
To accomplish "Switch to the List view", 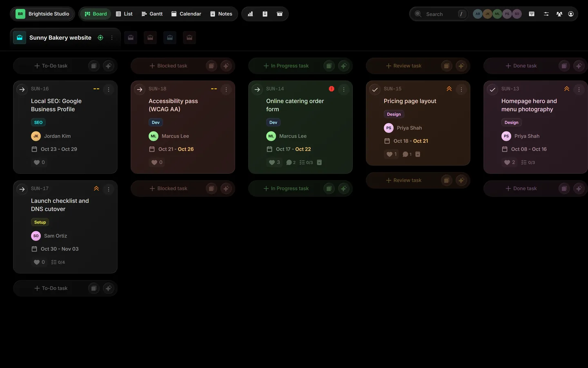I will point(124,14).
